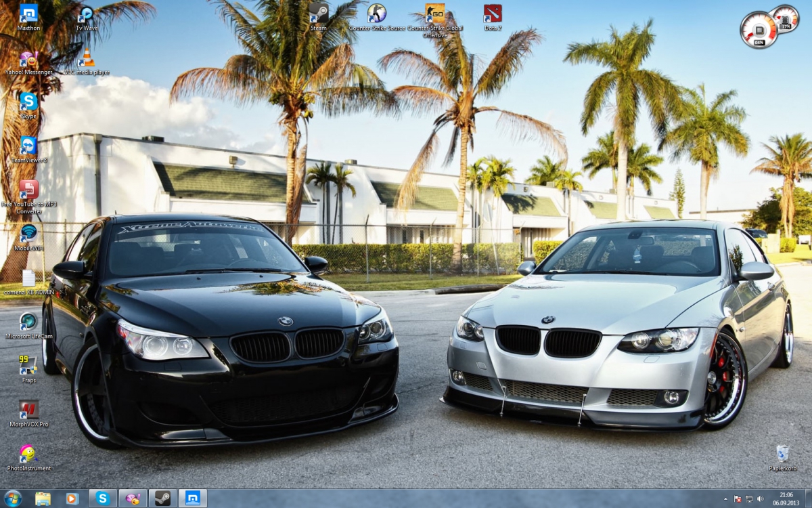This screenshot has height=508, width=812.
Task: Select the Yahoo! Messenger desktop icon
Action: [28, 62]
